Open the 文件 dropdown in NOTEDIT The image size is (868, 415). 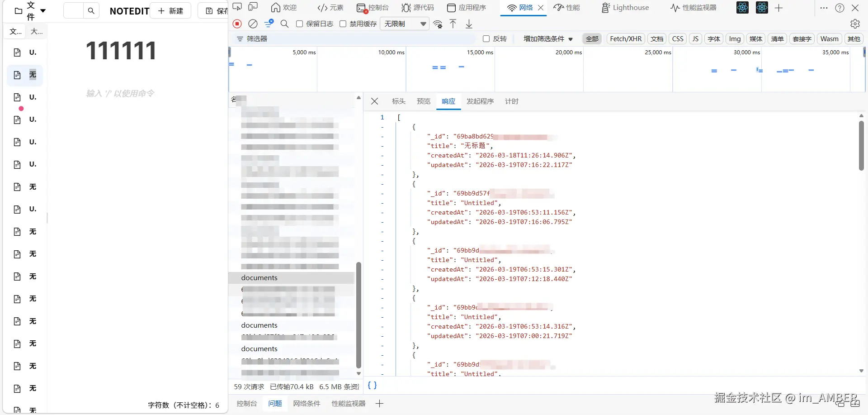tap(30, 11)
